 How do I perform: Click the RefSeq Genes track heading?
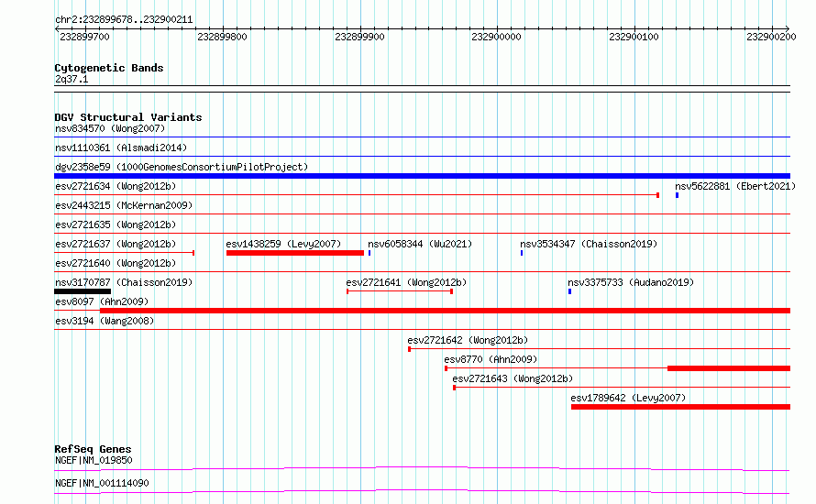coord(93,449)
